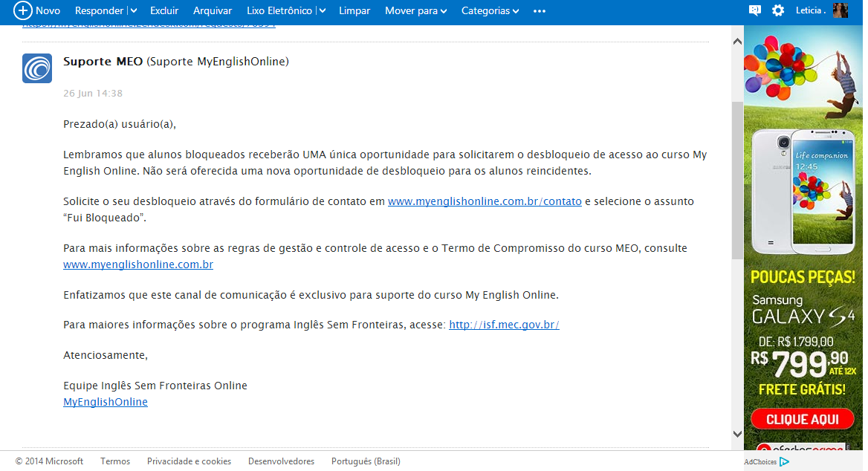This screenshot has width=868, height=471.
Task: Click the AdChoices triangle icon
Action: pos(785,461)
